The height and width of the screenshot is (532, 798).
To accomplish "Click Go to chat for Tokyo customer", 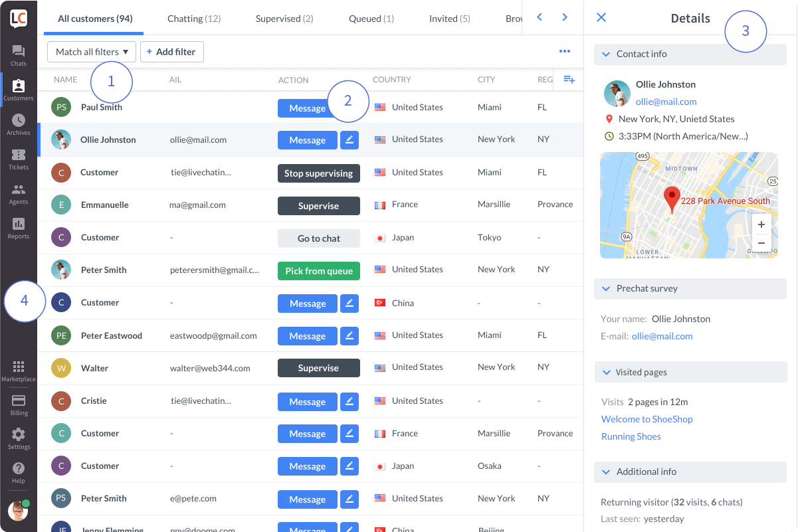I will point(319,238).
